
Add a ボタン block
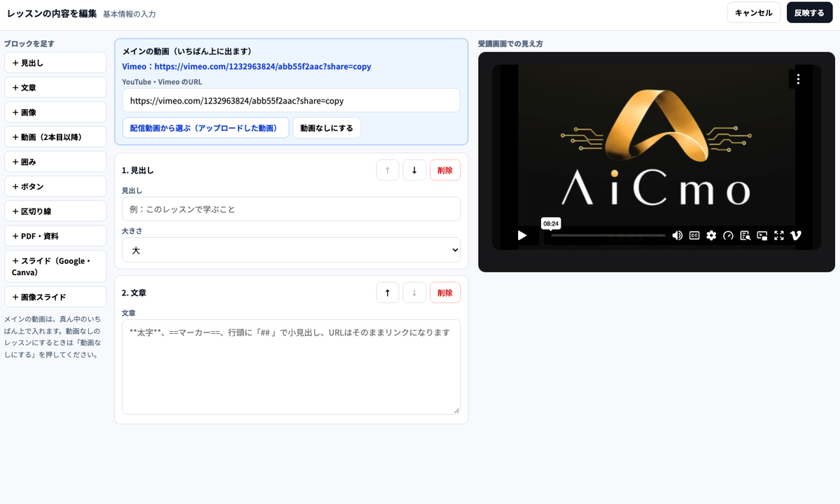[55, 186]
